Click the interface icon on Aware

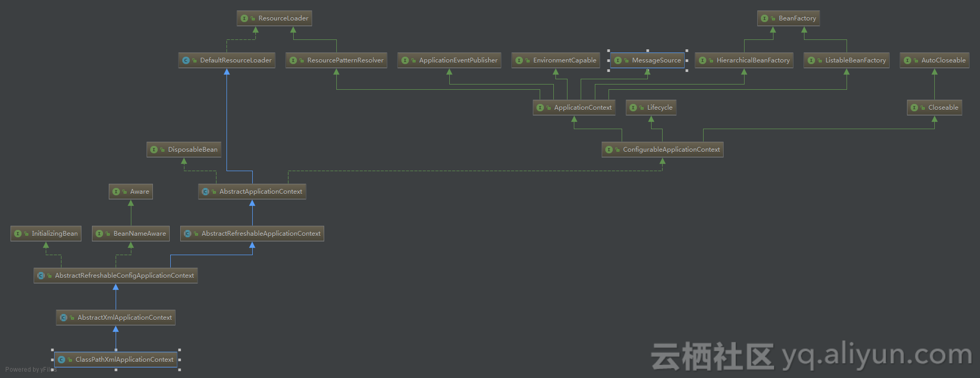point(116,192)
